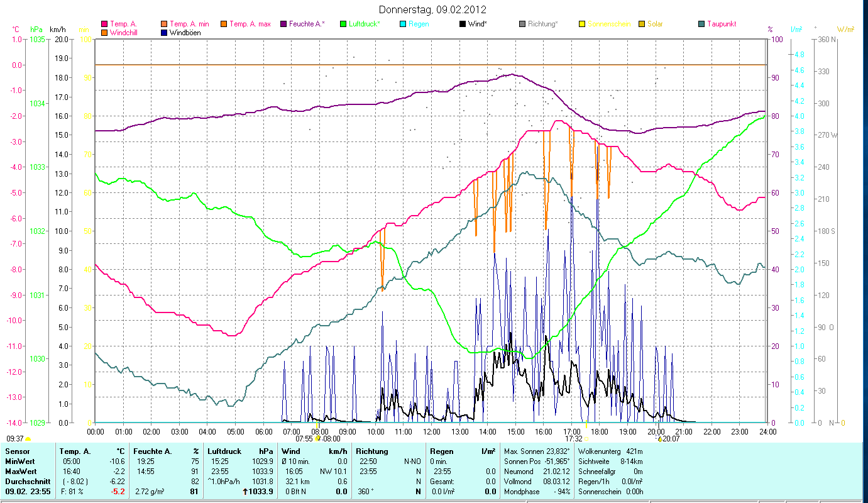Screen dimensions: 868x503
Task: Click the dark blue Windböen legend square
Action: [x=165, y=33]
